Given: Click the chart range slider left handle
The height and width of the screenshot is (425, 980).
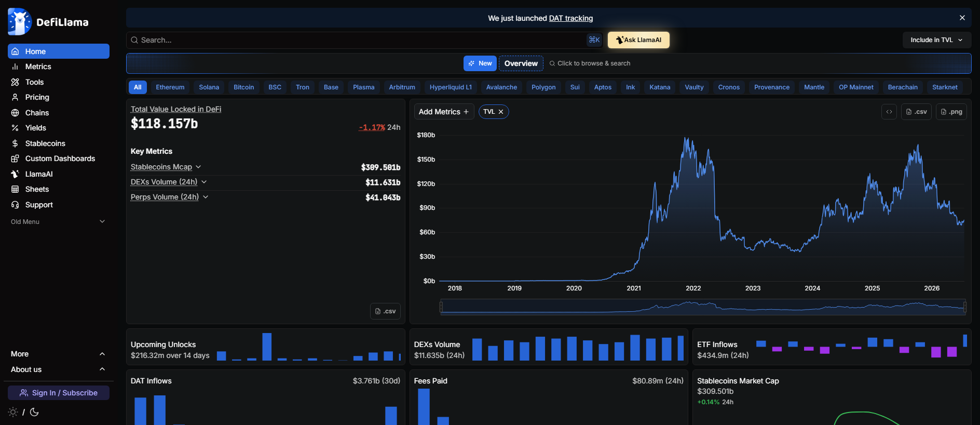Looking at the screenshot, I should 441,307.
